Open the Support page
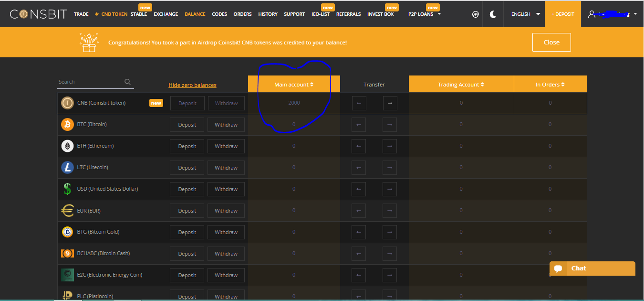Image resolution: width=644 pixels, height=301 pixels. click(294, 14)
